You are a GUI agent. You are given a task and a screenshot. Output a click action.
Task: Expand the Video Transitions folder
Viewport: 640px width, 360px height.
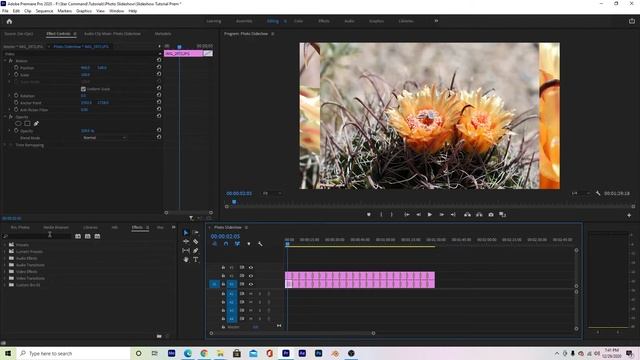[x=5, y=278]
